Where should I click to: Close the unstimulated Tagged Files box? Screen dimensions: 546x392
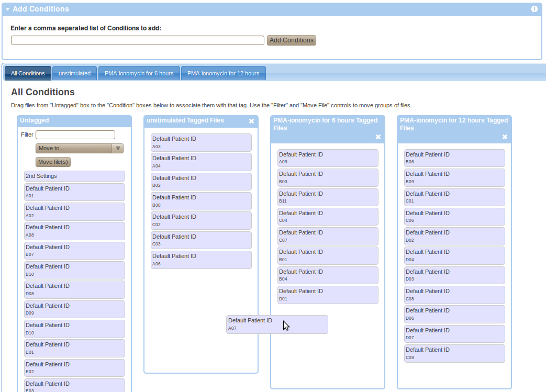tap(251, 121)
